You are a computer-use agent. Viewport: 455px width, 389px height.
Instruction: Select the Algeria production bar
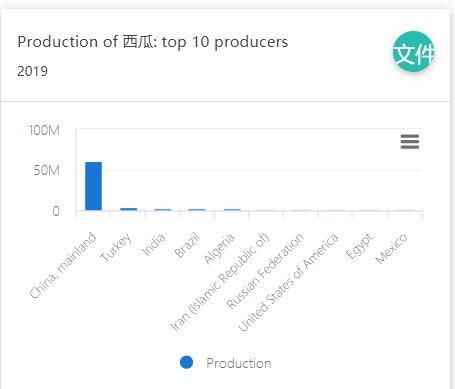(x=232, y=210)
